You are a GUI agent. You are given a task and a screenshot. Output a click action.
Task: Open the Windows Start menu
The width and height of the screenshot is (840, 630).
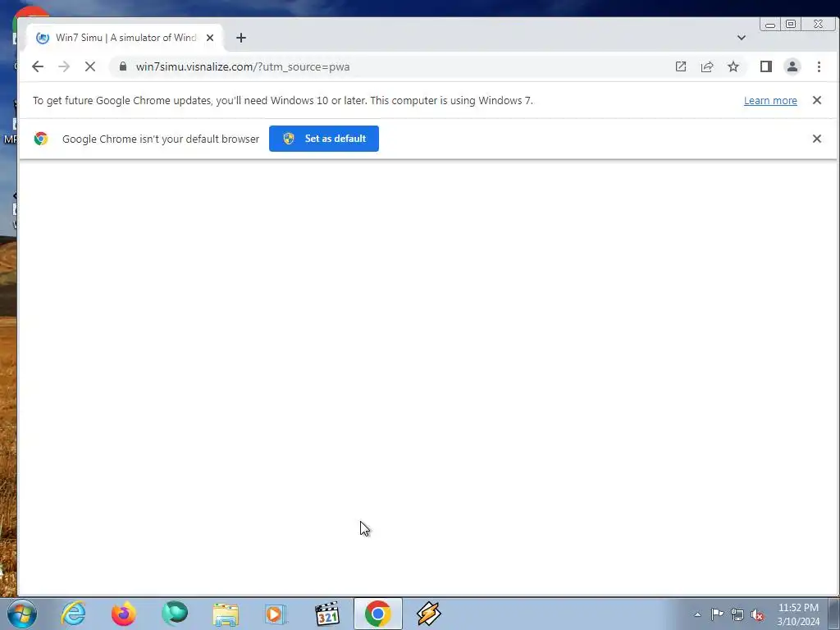point(22,614)
